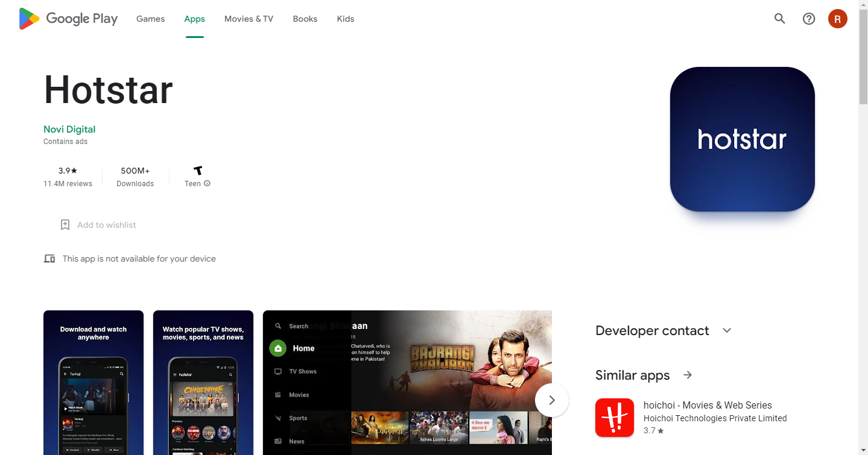868x455 pixels.
Task: Open hoichoi - Movies & Web Series link
Action: [x=708, y=405]
